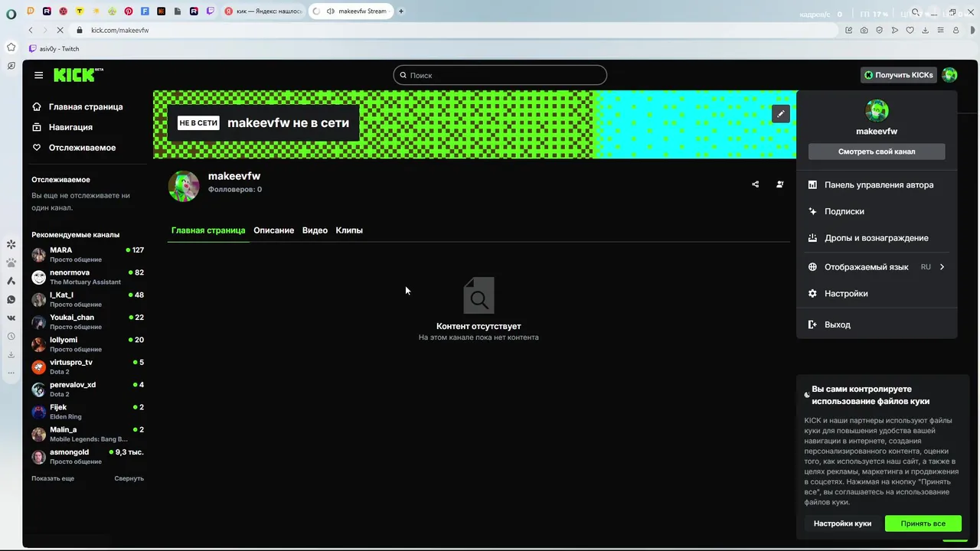Expand the display language submenu
Viewport: 980px width, 551px height.
pyautogui.click(x=942, y=267)
